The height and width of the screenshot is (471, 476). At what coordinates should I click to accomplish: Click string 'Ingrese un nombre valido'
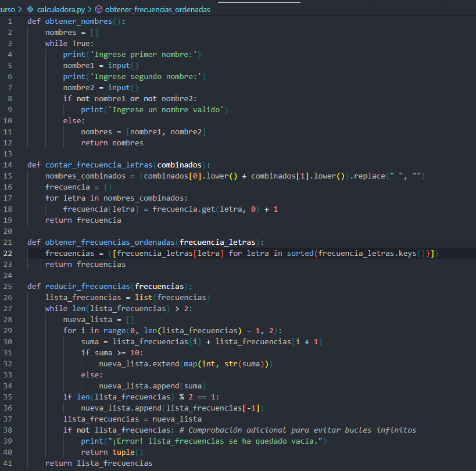pyautogui.click(x=166, y=110)
